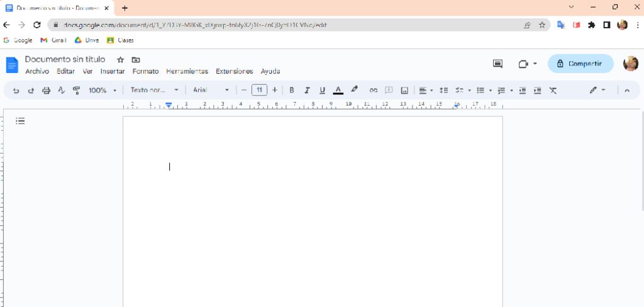Add a comment from toolbar icon
Image resolution: width=644 pixels, height=307 pixels.
tap(389, 91)
